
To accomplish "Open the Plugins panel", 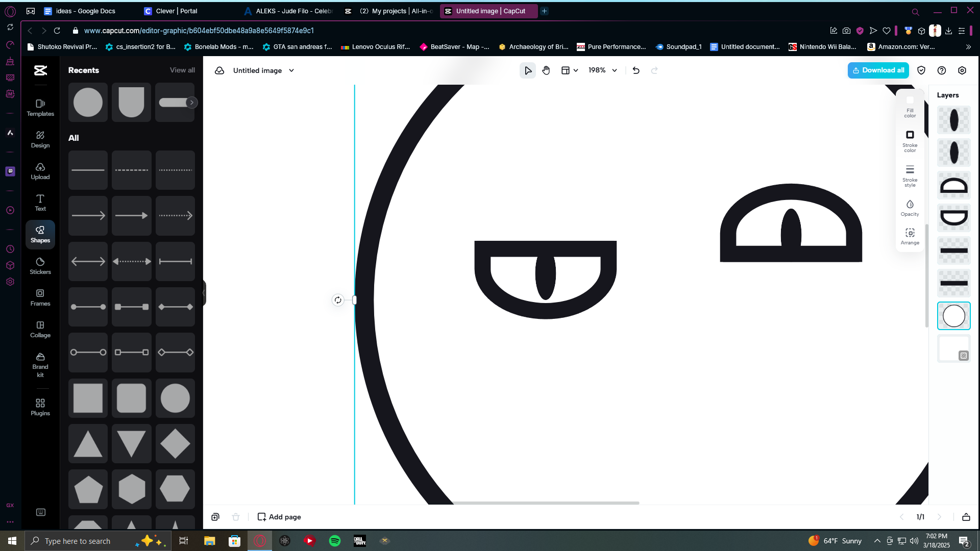I will tap(40, 407).
